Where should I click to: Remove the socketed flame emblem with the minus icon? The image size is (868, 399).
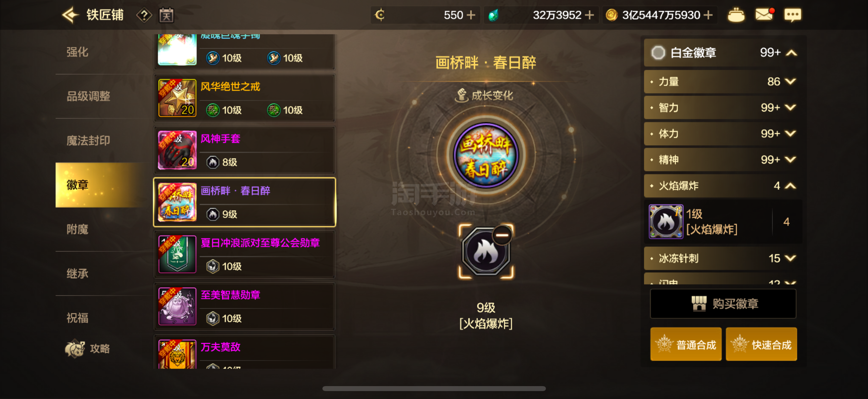coord(502,235)
